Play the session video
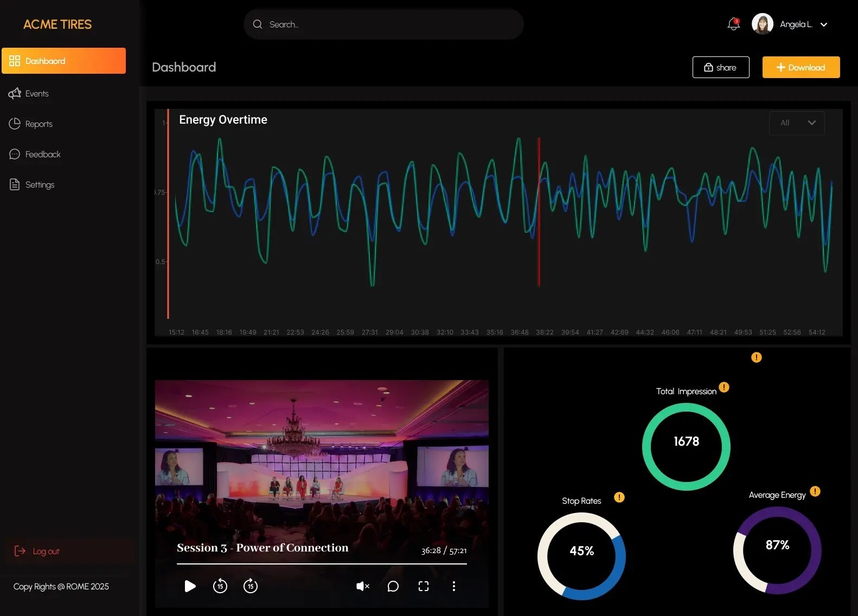Image resolution: width=858 pixels, height=616 pixels. 190,586
